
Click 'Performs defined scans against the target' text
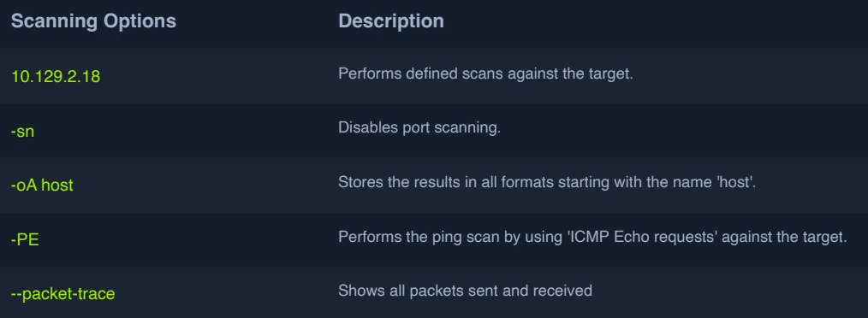485,74
